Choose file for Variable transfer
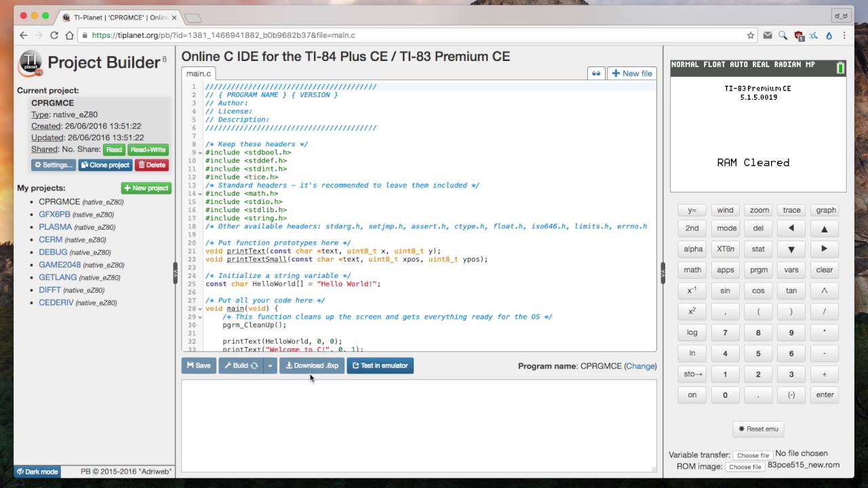The height and width of the screenshot is (488, 868). coord(753,455)
